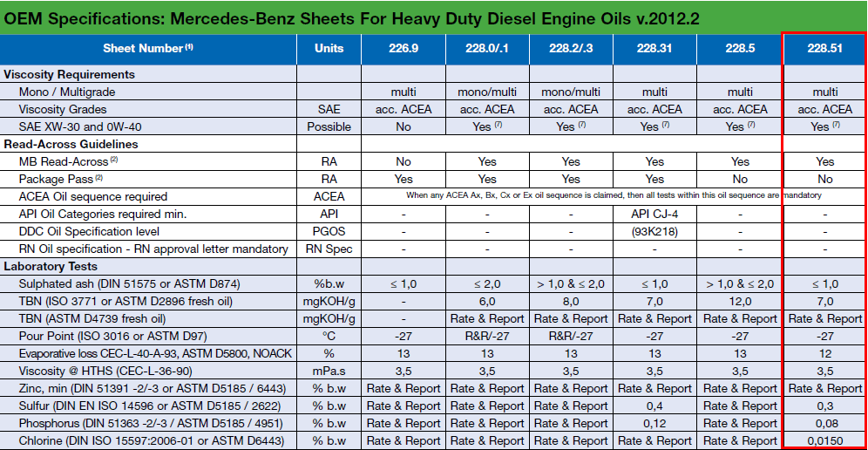
Task: Select the Sheet Number header cell
Action: (148, 49)
